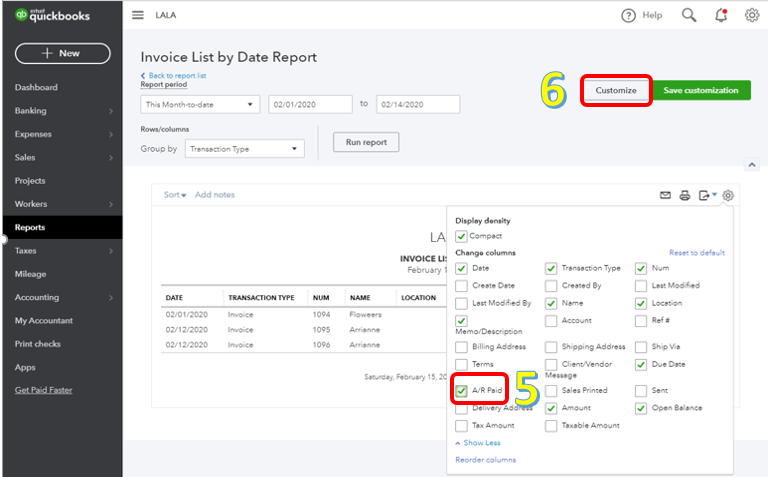Uncheck the Open Balance checkbox

pos(641,408)
